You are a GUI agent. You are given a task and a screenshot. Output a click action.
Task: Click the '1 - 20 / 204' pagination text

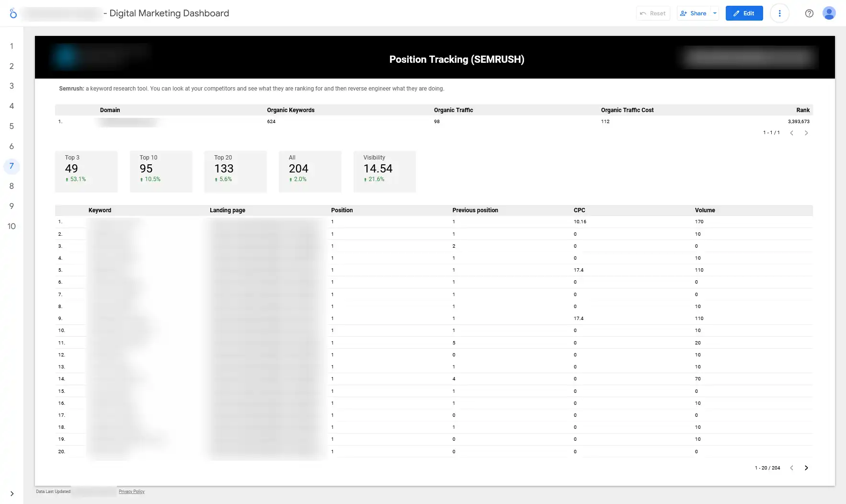coord(767,468)
